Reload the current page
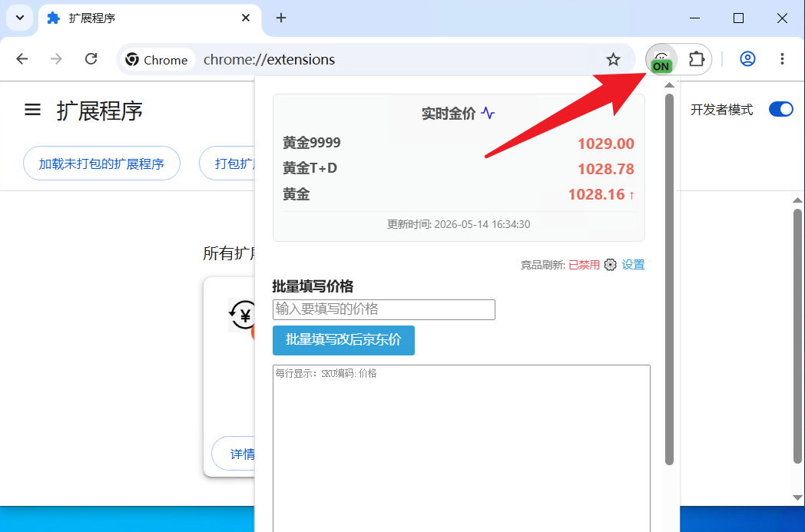Image resolution: width=805 pixels, height=532 pixels. tap(91, 59)
